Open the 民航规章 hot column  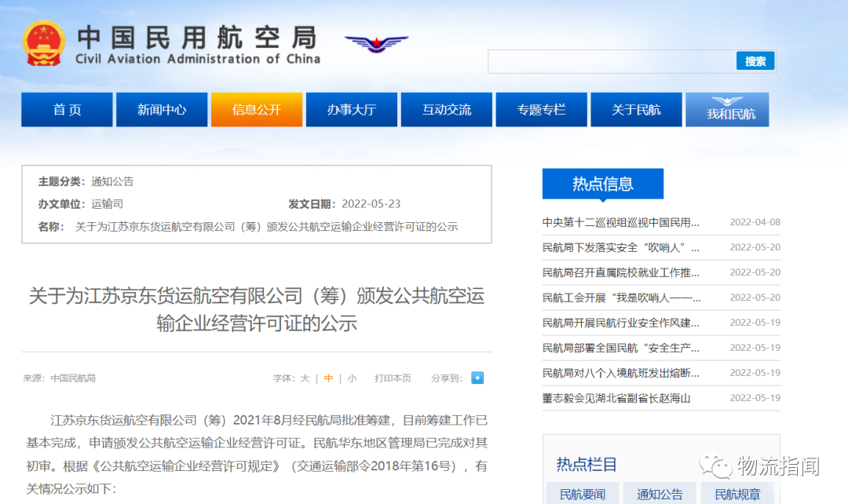tap(738, 494)
